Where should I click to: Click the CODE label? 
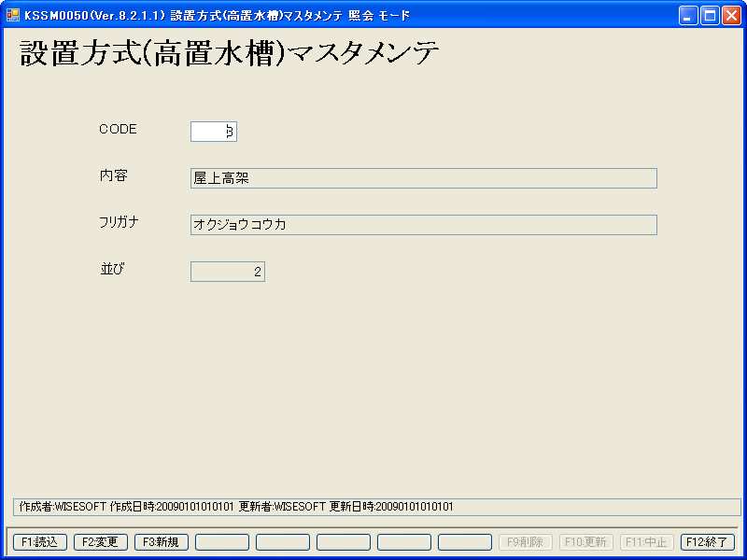[118, 130]
